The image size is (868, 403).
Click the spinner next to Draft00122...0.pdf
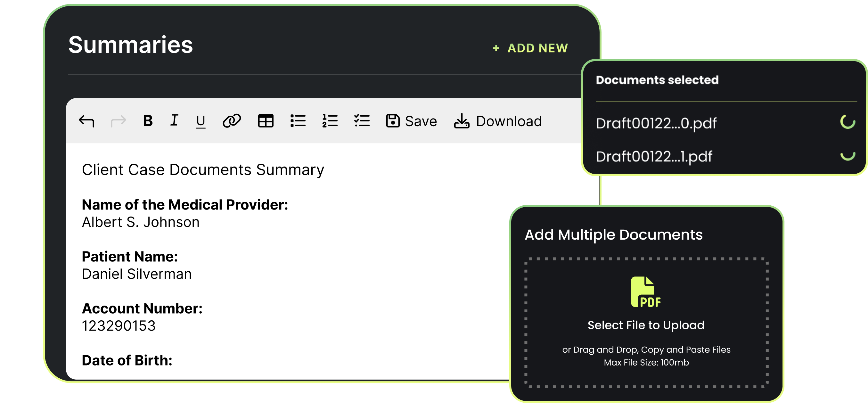point(848,122)
